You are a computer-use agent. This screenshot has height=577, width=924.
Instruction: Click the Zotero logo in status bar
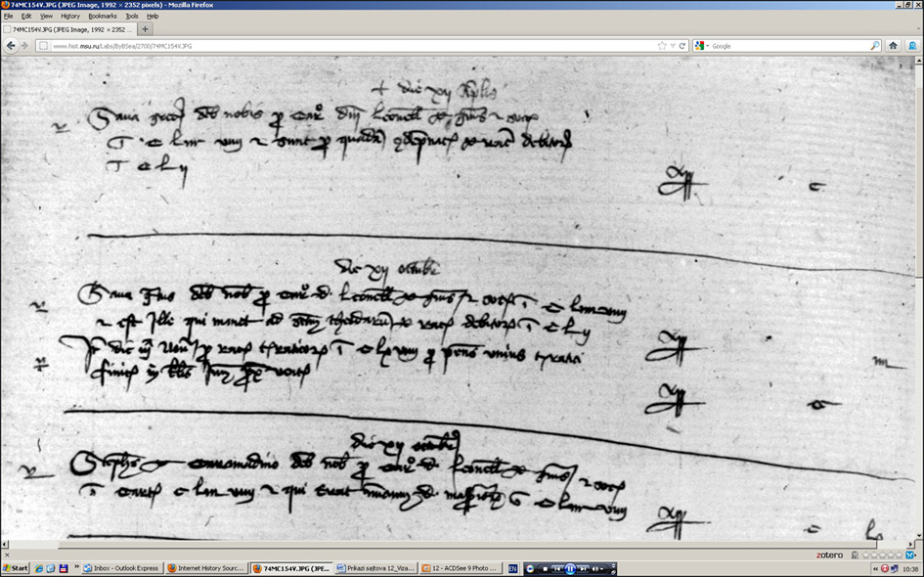coord(829,555)
